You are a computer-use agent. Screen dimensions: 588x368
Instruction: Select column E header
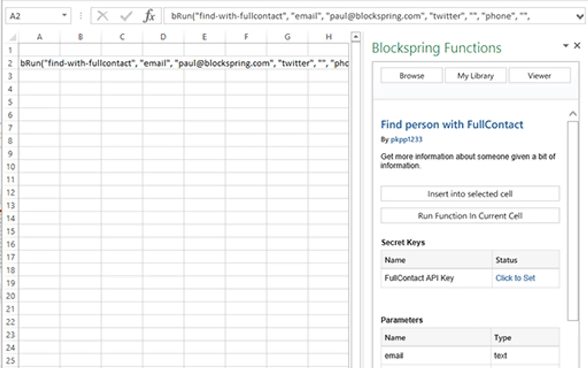pyautogui.click(x=204, y=37)
